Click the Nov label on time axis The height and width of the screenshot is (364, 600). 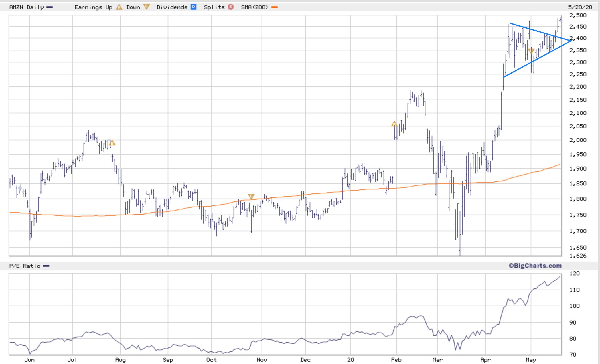pyautogui.click(x=262, y=360)
